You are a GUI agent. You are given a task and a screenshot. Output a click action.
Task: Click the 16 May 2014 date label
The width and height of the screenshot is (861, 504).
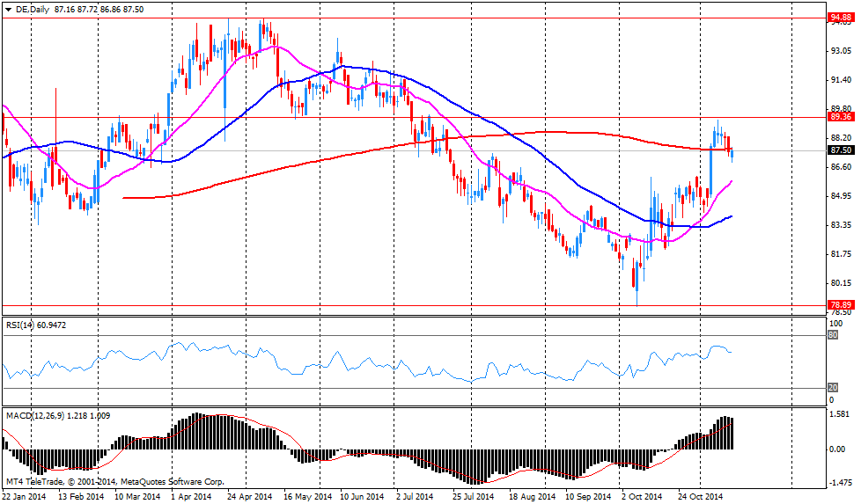tap(307, 497)
